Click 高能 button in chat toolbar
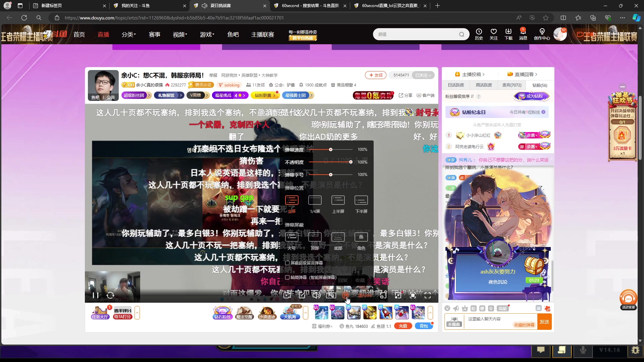The image size is (644, 362). pos(502,308)
